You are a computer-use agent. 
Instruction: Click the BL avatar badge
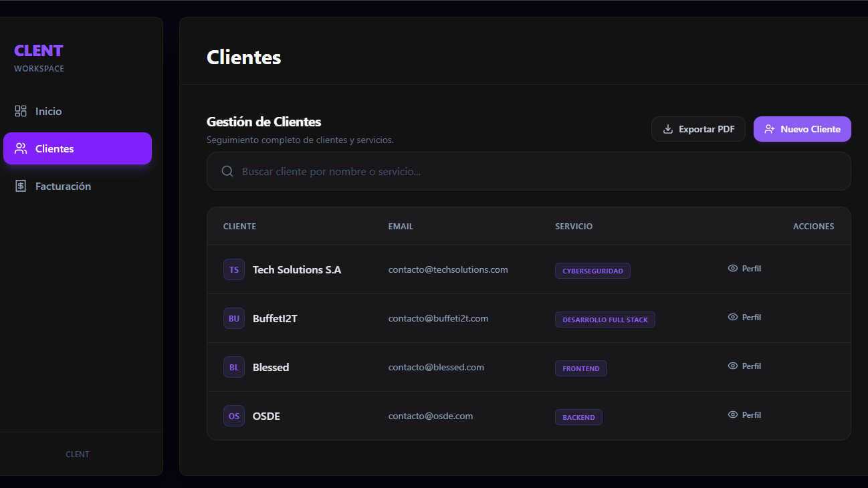coord(234,368)
